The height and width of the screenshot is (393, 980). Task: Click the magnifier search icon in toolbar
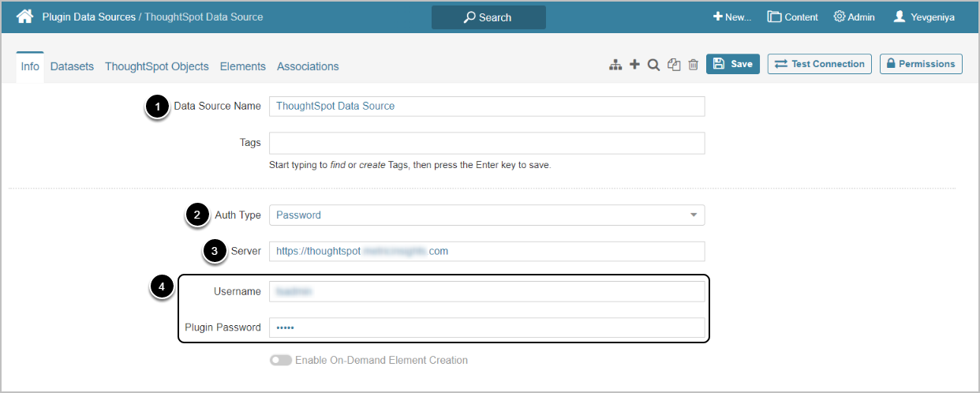click(x=653, y=65)
